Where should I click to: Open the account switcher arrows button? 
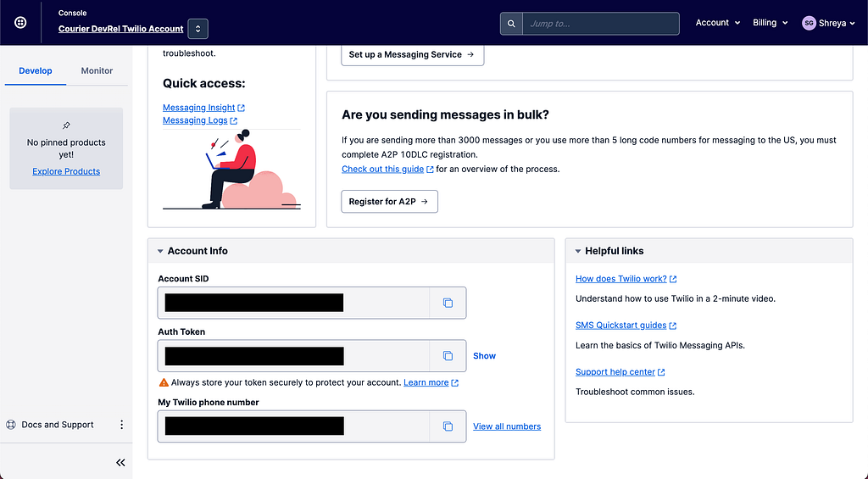pyautogui.click(x=198, y=29)
